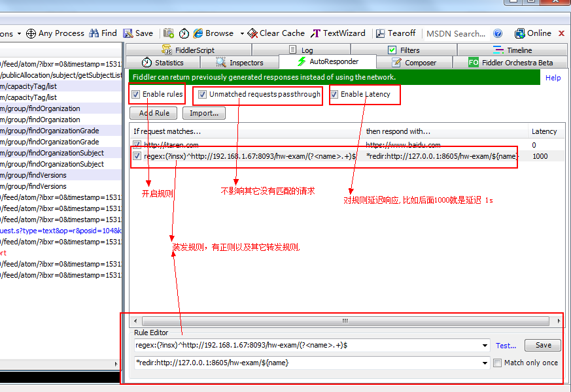Select the first findOrganizationSubject session
Viewport: 571px width, 392px height.
60,153
